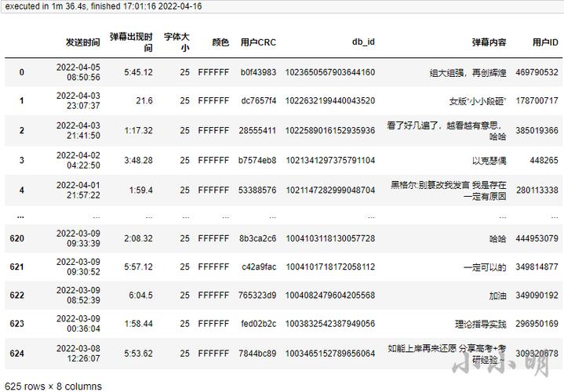564x392 pixels.
Task: Click send time 2022-03-08 12:26:07
Action: pos(78,353)
